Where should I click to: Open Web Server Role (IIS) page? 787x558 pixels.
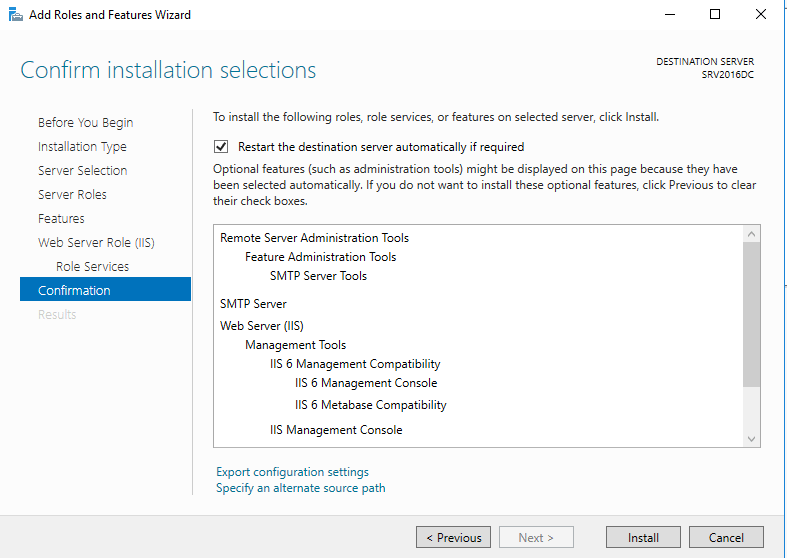[x=96, y=243]
